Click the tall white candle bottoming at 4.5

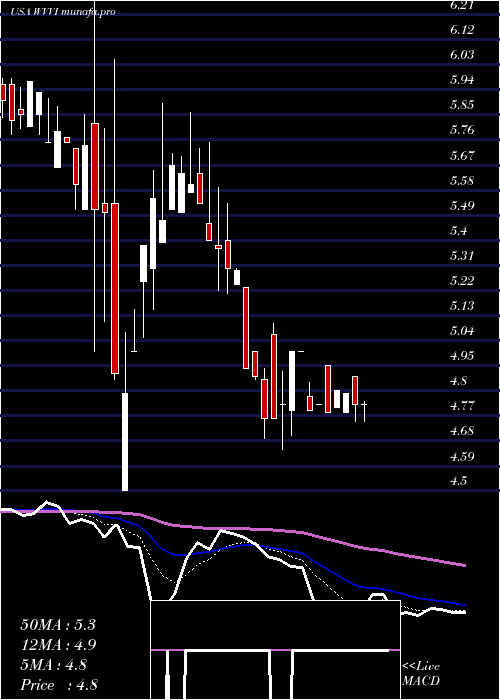(x=125, y=442)
